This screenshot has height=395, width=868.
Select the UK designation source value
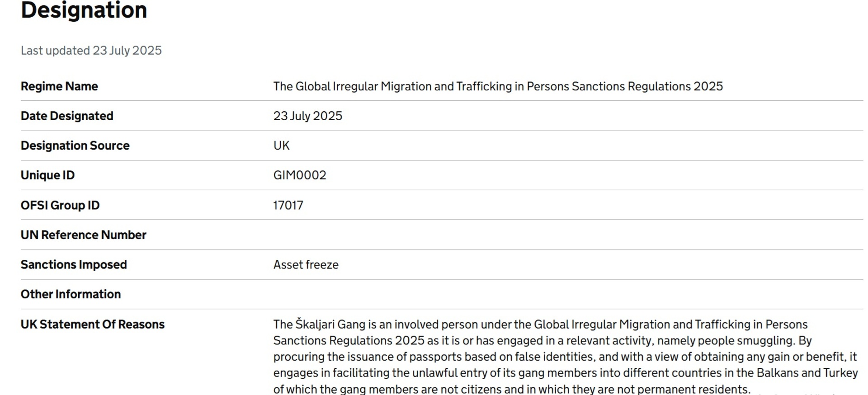pyautogui.click(x=281, y=146)
